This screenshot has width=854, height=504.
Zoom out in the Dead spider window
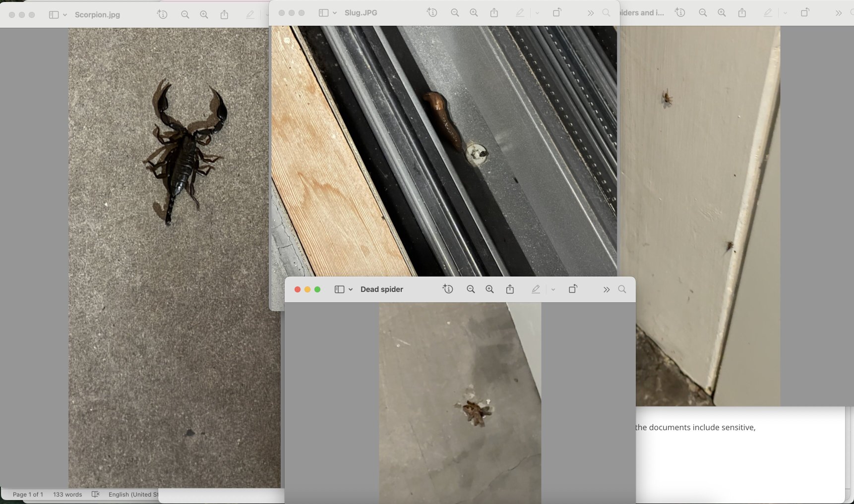pyautogui.click(x=471, y=289)
